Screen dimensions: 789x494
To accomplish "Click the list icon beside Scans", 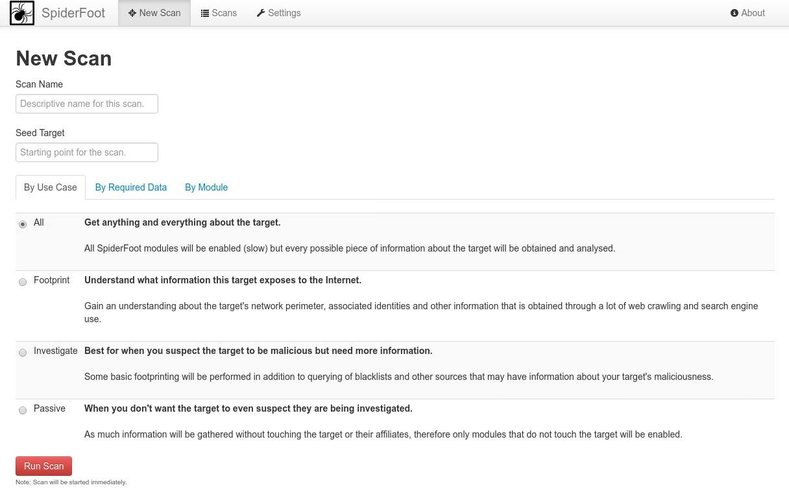I will pos(205,13).
